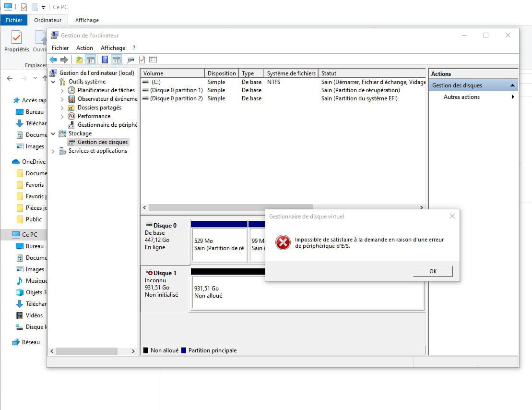Screen dimensions: 532x410
Task: Click the Stockage storage icon
Action: (62, 133)
